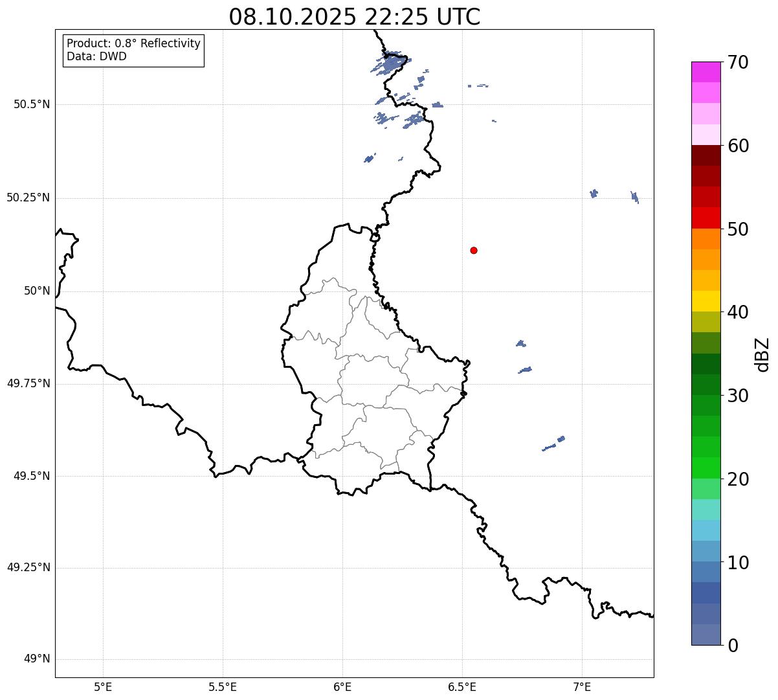
Task: Click the colorbar tick label 60
Action: point(738,146)
